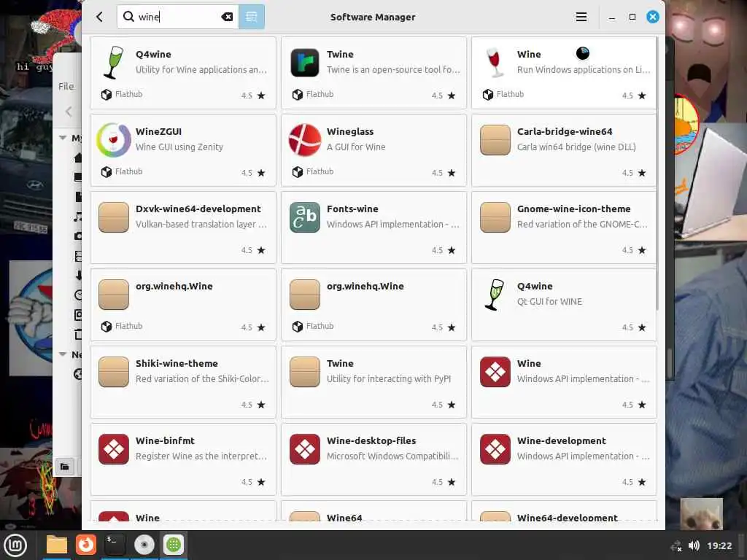Click the Q4wine 'Utility for Wine applications' title

pos(153,54)
